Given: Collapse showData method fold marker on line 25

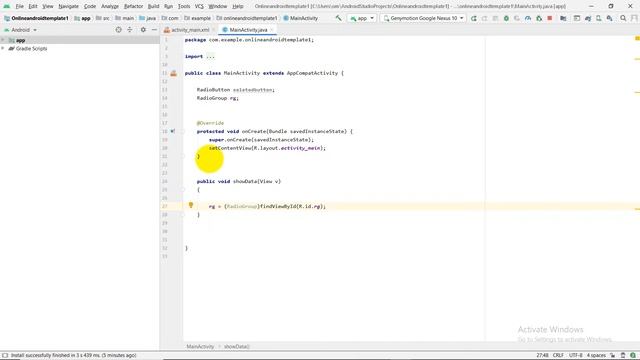Looking at the screenshot, I should coord(182,190).
